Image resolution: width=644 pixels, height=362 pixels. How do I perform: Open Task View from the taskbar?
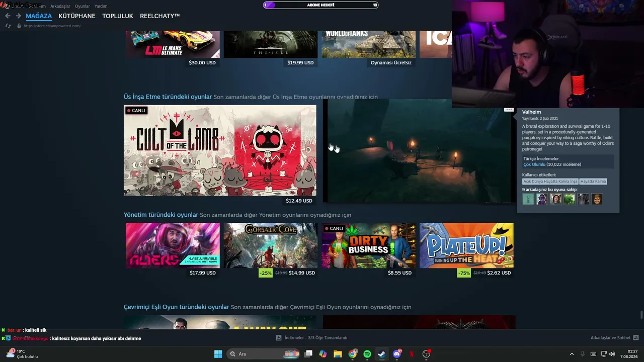[308, 354]
